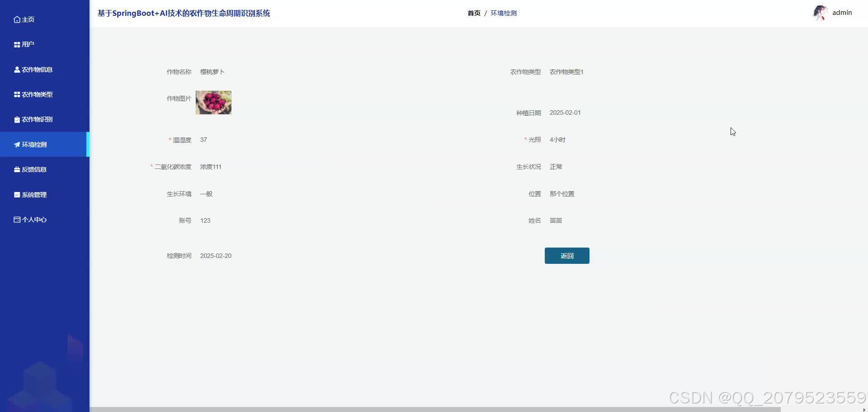This screenshot has height=412, width=868.
Task: View the cherry radish crop photo
Action: pos(213,103)
